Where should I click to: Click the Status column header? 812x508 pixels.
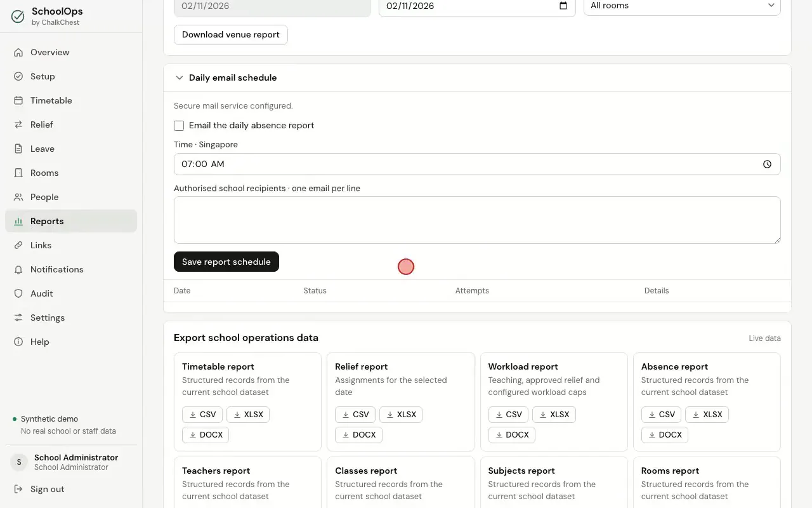315,291
